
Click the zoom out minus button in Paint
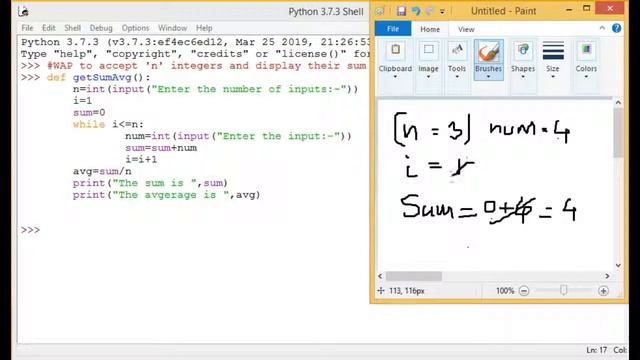(524, 291)
